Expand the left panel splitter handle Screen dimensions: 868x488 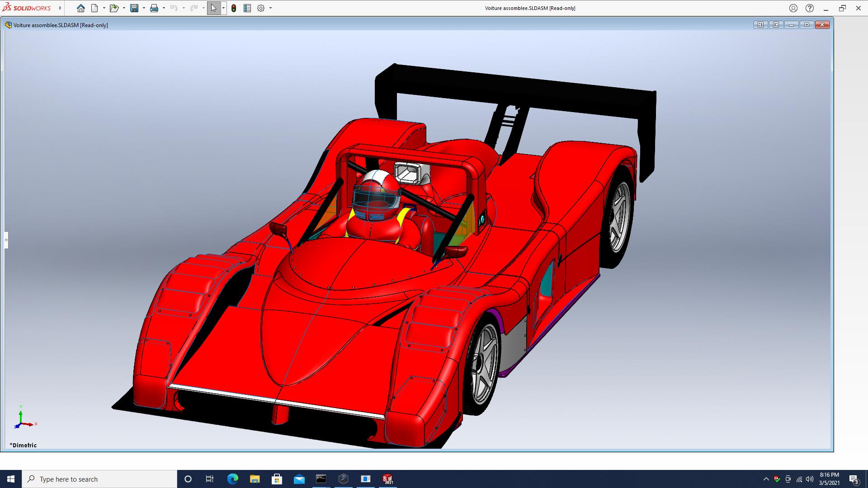(6, 240)
